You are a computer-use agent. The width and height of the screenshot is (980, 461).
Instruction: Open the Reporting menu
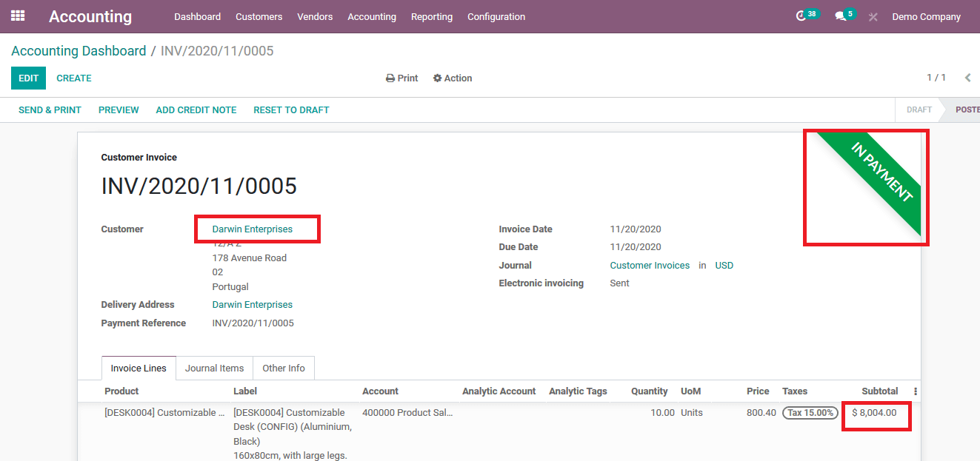click(432, 16)
